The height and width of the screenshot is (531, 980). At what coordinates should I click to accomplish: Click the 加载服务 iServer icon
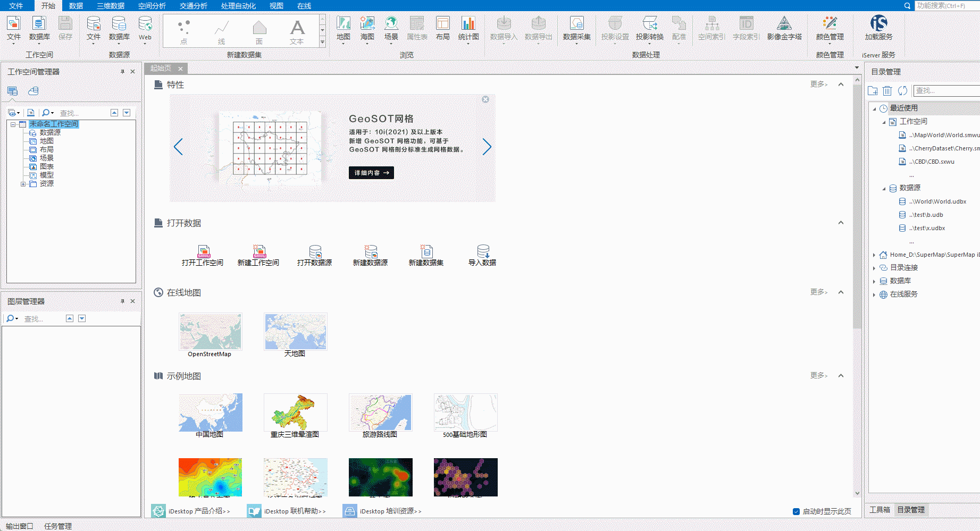coord(878,24)
